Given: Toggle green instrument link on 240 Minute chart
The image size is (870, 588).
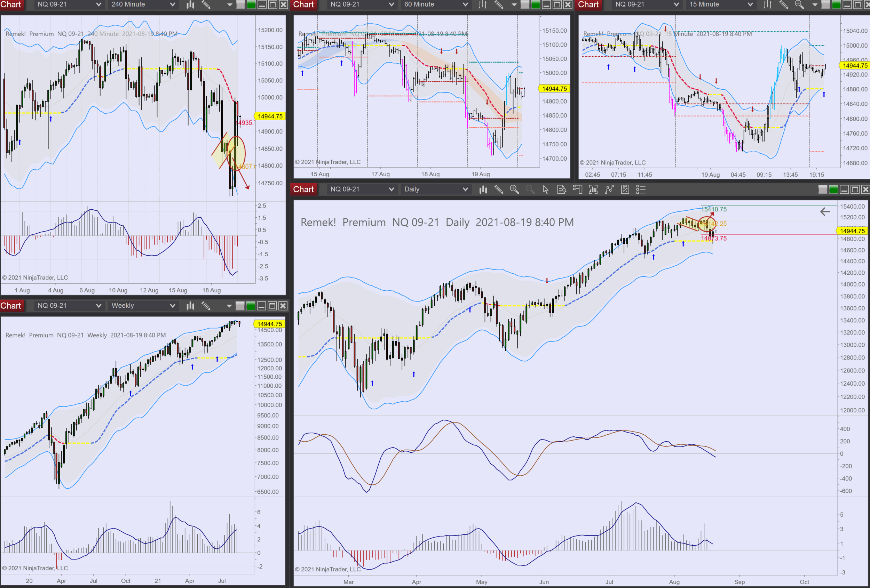Looking at the screenshot, I should (251, 5).
